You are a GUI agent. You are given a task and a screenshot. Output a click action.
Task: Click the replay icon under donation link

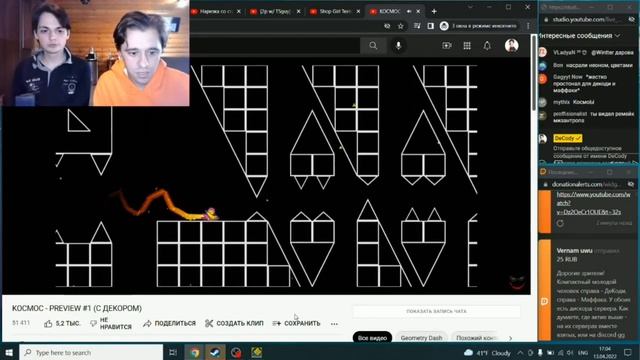pyautogui.click(x=560, y=223)
